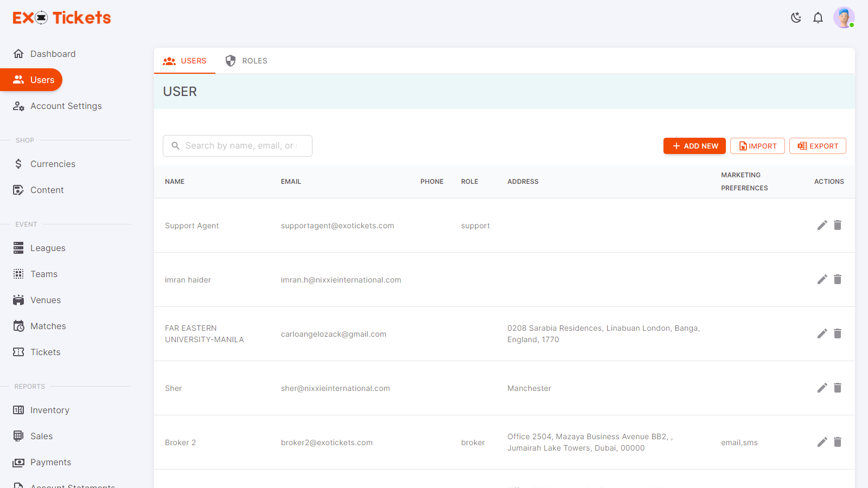This screenshot has height=488, width=868.
Task: Open notifications via the bell icon
Action: click(x=818, y=17)
